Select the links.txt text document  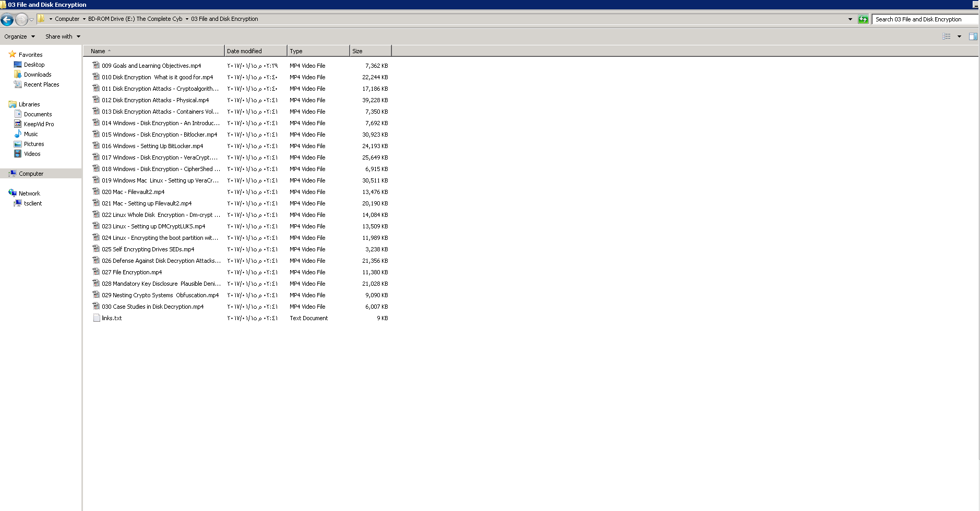[x=111, y=318]
